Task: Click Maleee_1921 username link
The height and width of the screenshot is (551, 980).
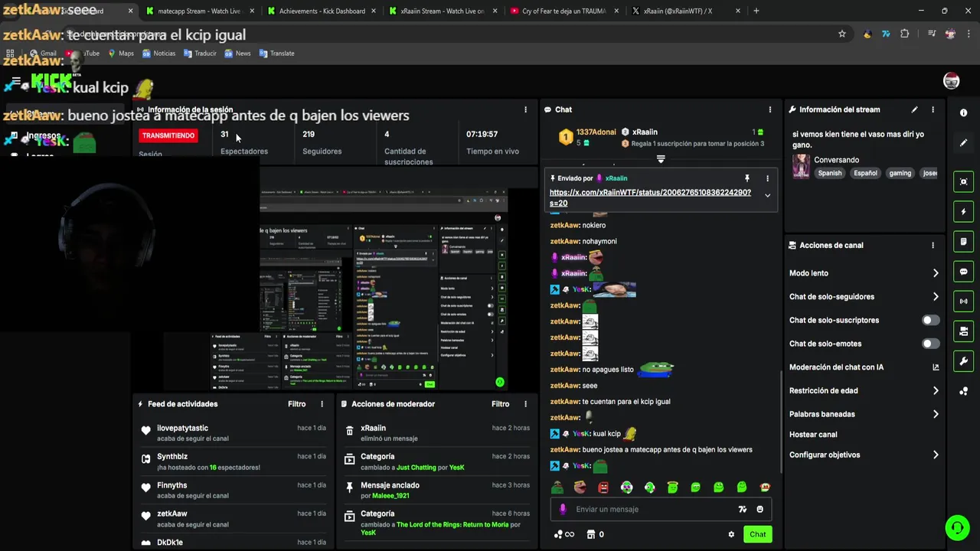Action: point(390,496)
